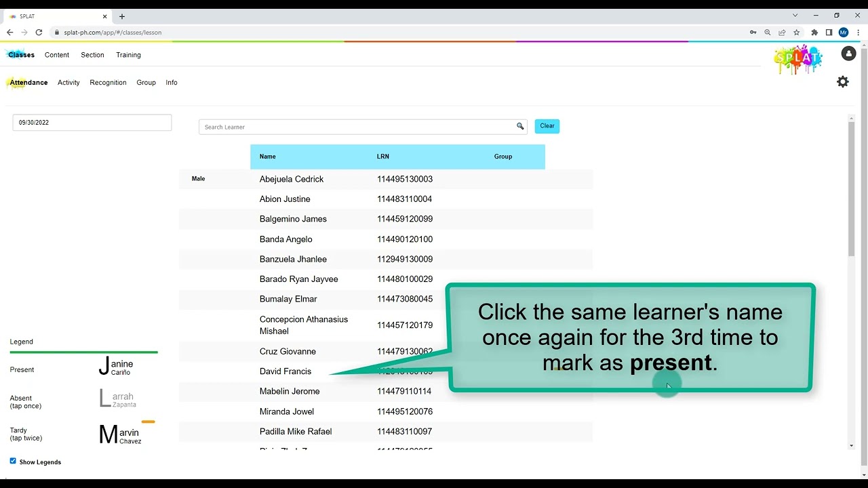The image size is (868, 488).
Task: Click LRN 114480100029
Action: [x=405, y=279]
